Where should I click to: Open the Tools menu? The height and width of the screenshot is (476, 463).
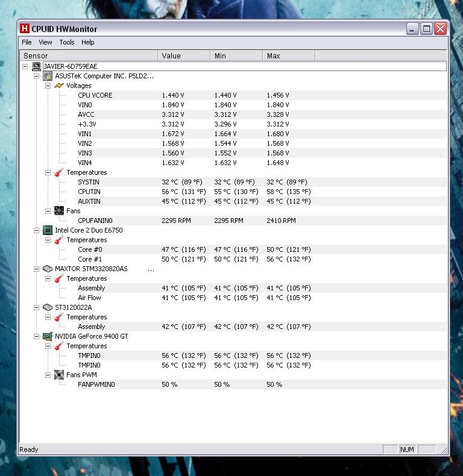coord(67,42)
